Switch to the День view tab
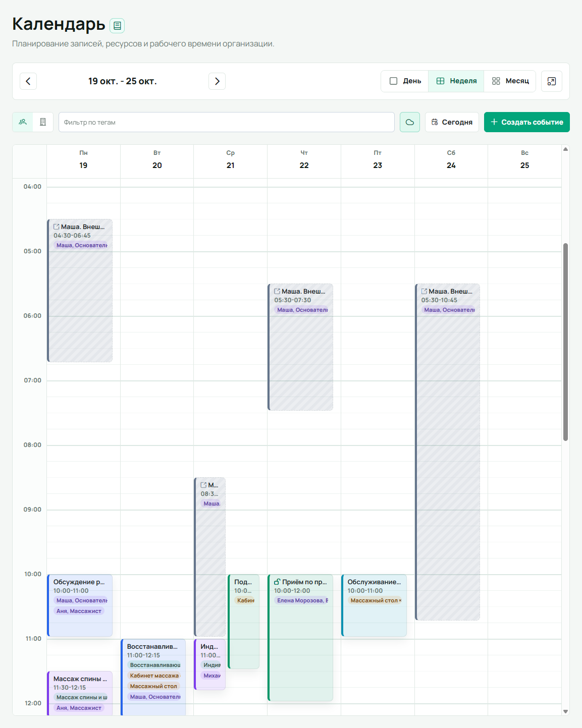This screenshot has height=728, width=582. (405, 81)
